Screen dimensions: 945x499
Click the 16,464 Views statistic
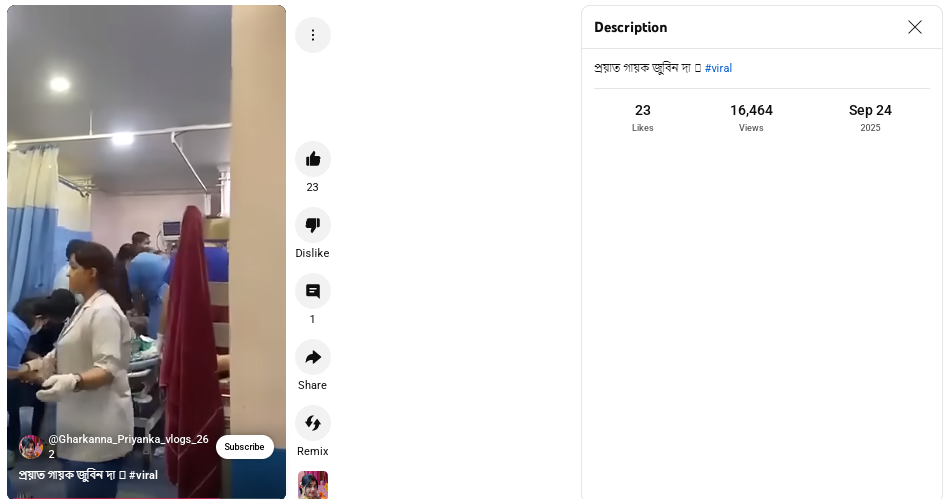(x=751, y=118)
